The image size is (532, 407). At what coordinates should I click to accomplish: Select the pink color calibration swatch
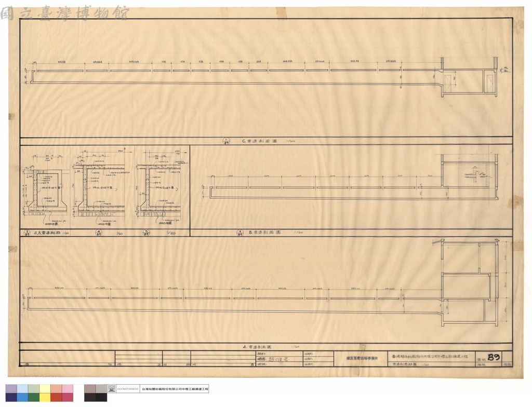[68, 389]
